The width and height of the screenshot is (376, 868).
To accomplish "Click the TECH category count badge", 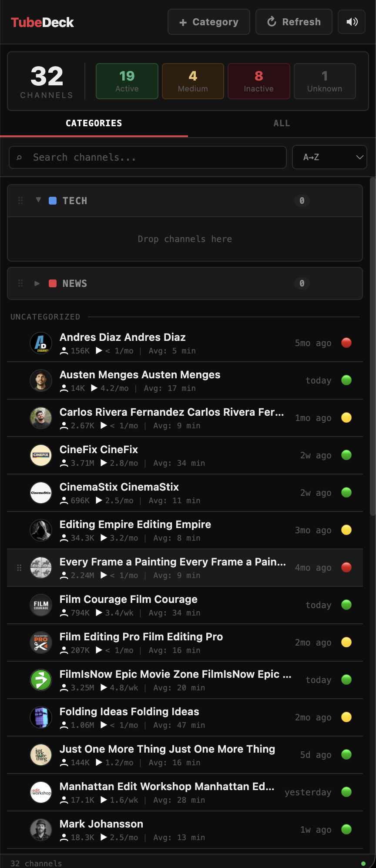I will pyautogui.click(x=302, y=201).
